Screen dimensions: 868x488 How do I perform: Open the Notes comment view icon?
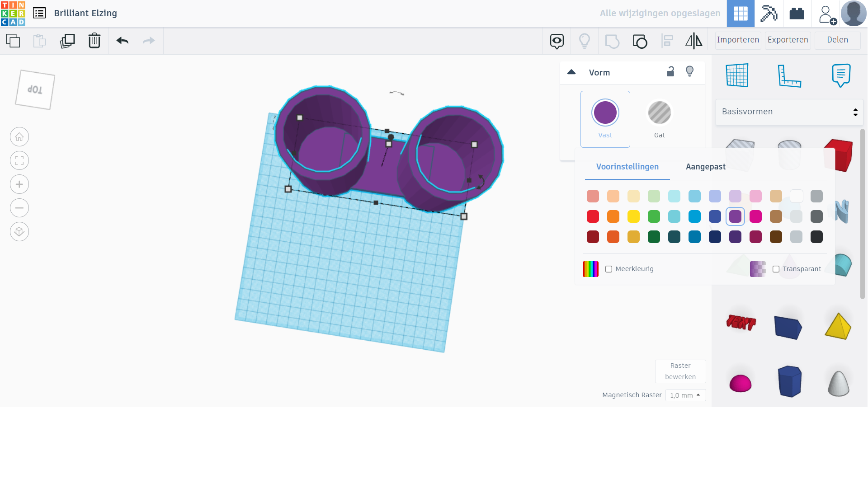pyautogui.click(x=557, y=41)
